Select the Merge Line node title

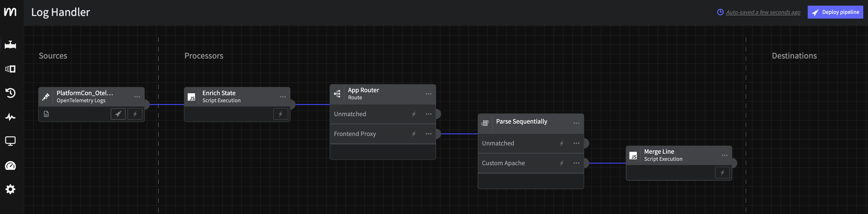[x=659, y=152]
